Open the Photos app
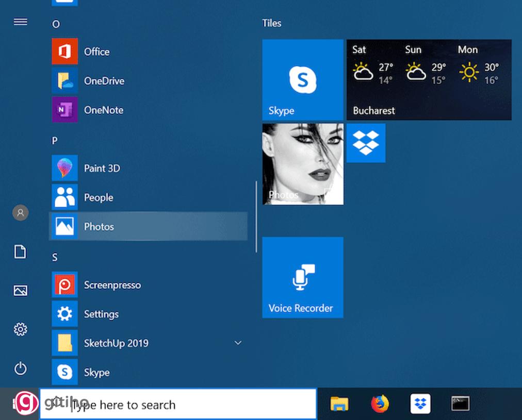 click(x=99, y=226)
